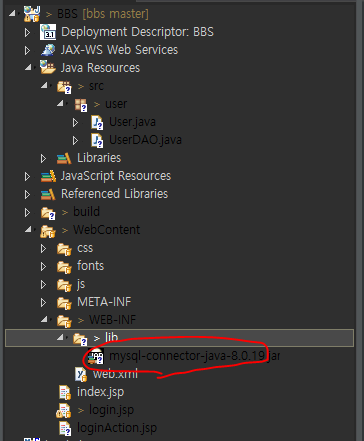Image resolution: width=364 pixels, height=441 pixels.
Task: Collapse the lib folder arrow
Action: coord(61,337)
